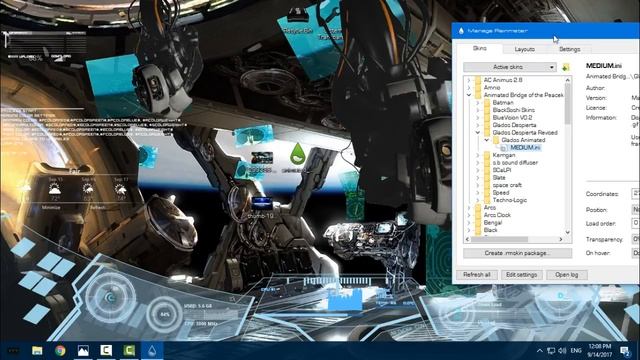
Task: Expand the Batman subfolder
Action: (x=478, y=102)
